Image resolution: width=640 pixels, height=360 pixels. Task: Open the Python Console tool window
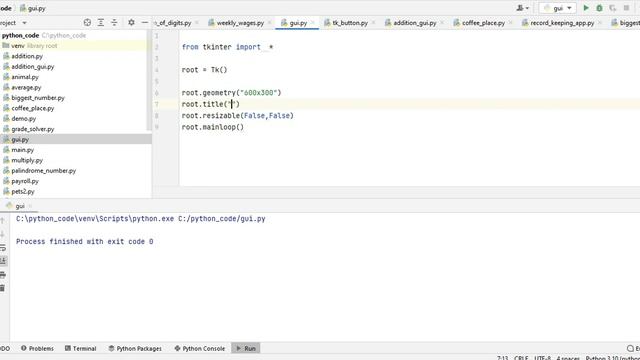pyautogui.click(x=200, y=348)
